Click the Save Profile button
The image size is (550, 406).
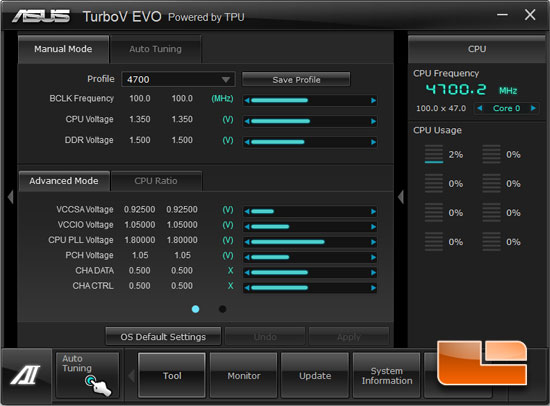click(x=296, y=80)
